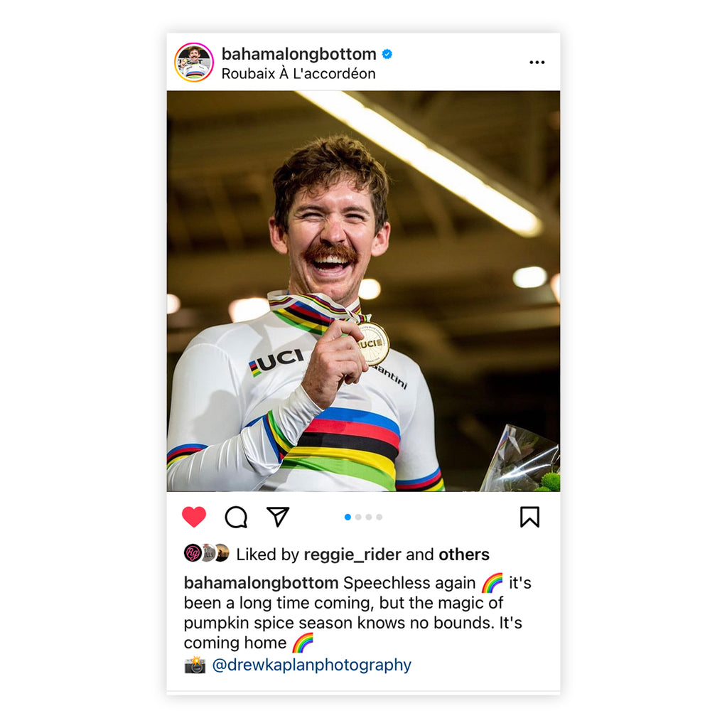Screen dimensions: 727x728
Task: Save the post with the bookmark icon
Action: [x=529, y=518]
